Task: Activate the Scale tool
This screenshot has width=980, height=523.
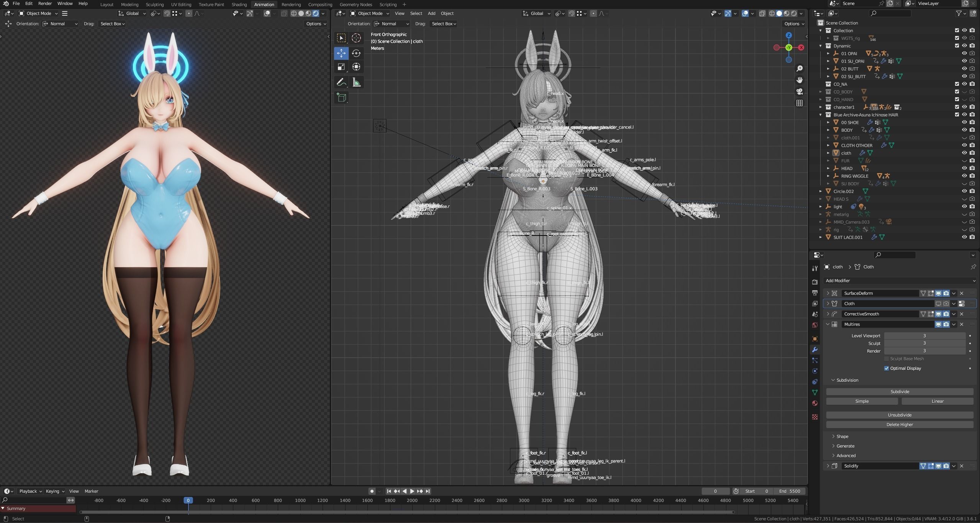Action: tap(341, 67)
